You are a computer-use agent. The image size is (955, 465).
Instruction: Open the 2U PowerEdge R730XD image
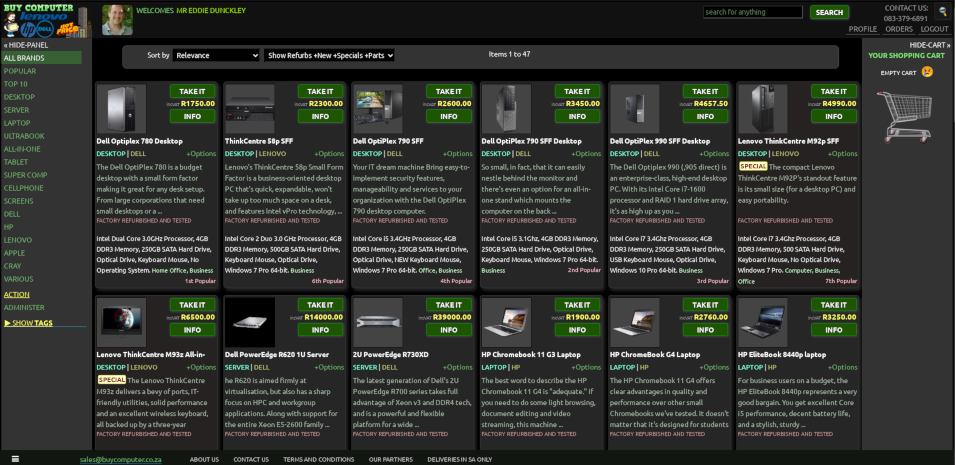[x=378, y=322]
